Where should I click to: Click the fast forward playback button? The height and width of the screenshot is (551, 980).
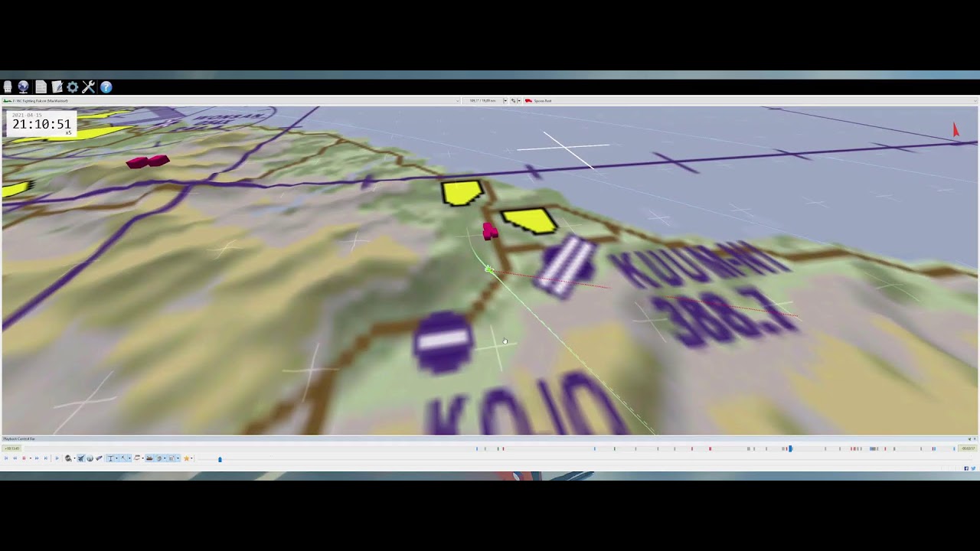37,458
